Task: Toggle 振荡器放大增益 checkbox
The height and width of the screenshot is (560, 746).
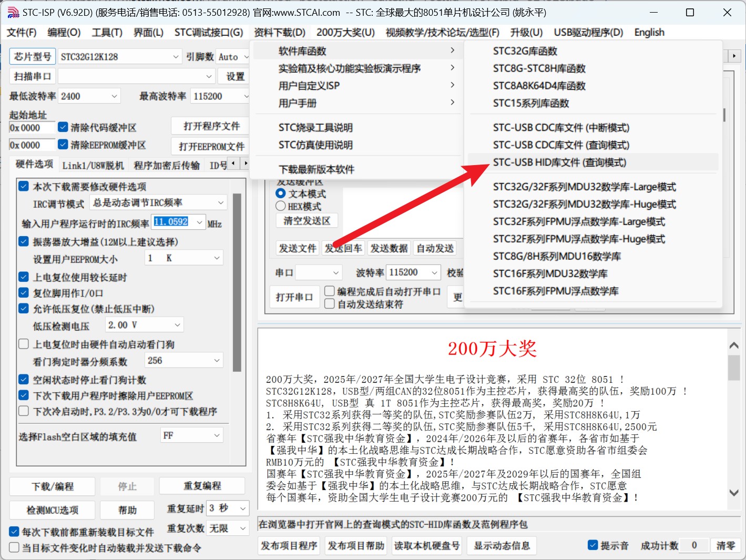Action: [x=24, y=241]
